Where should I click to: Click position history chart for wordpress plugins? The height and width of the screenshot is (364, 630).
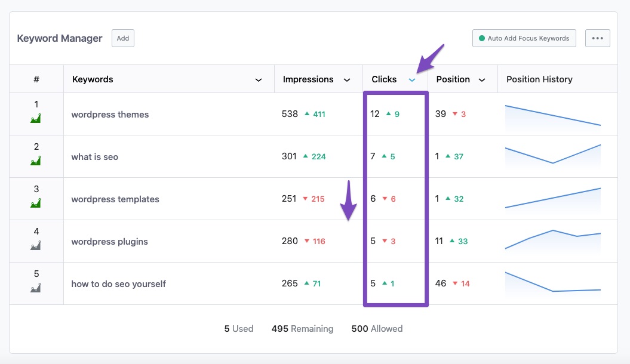553,242
